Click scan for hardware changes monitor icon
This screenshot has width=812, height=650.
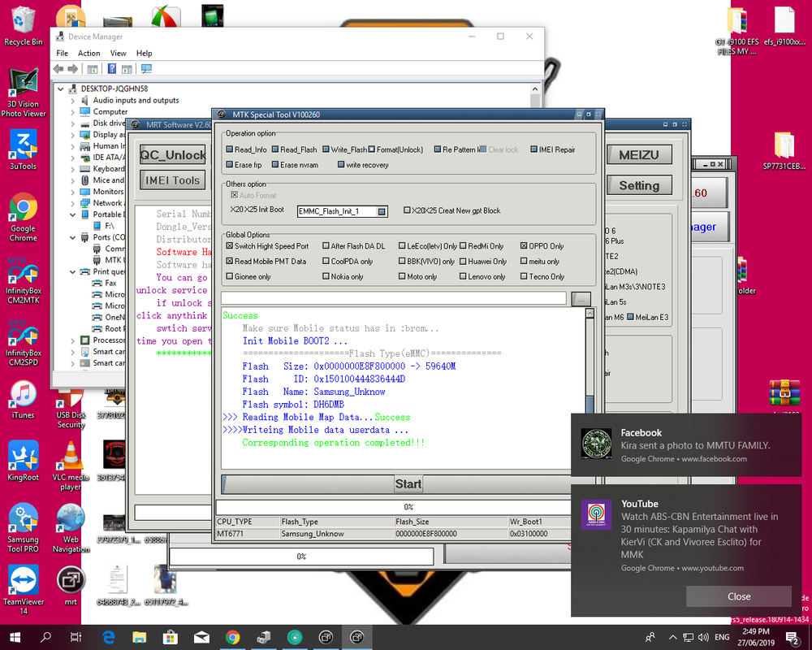pos(146,69)
